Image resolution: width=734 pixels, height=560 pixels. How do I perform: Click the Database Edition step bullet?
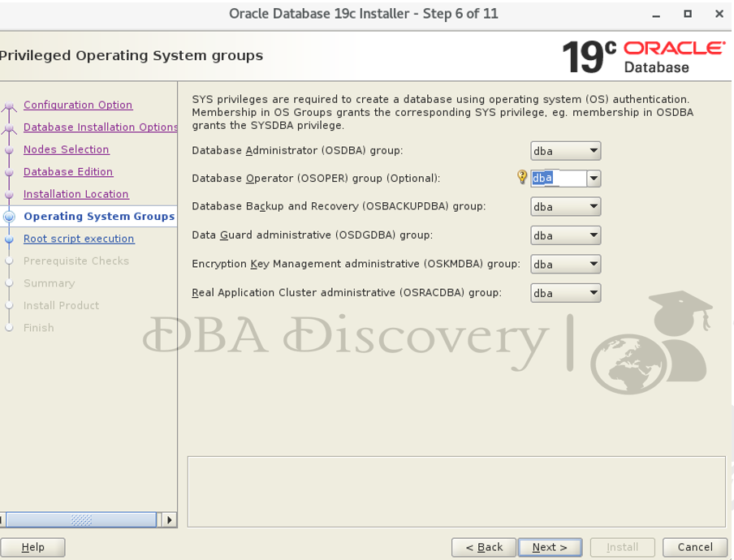9,172
